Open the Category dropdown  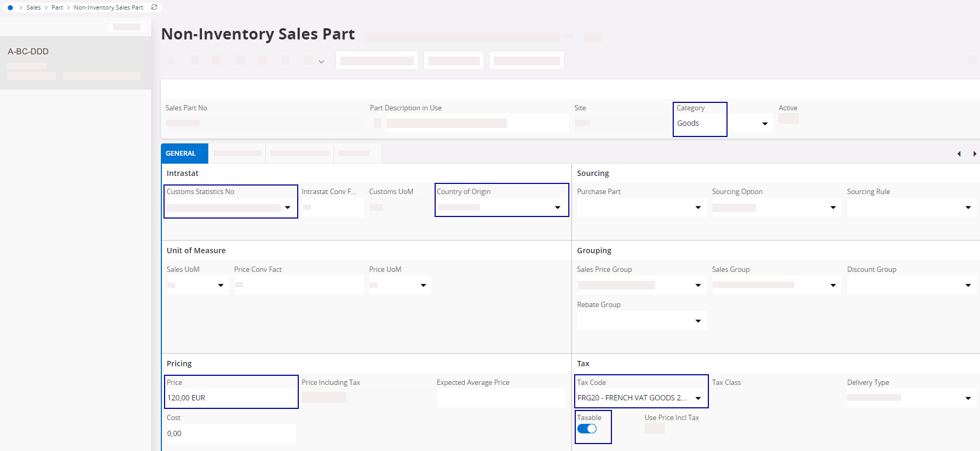click(765, 124)
